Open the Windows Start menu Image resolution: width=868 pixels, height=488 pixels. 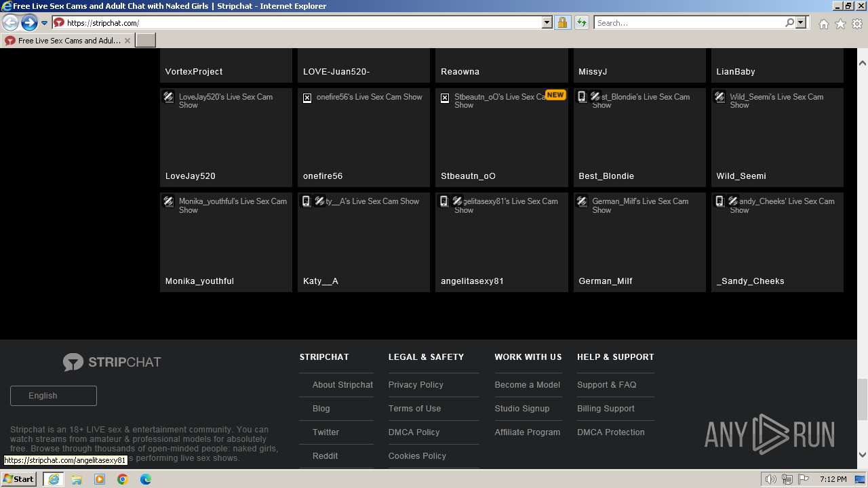19,479
